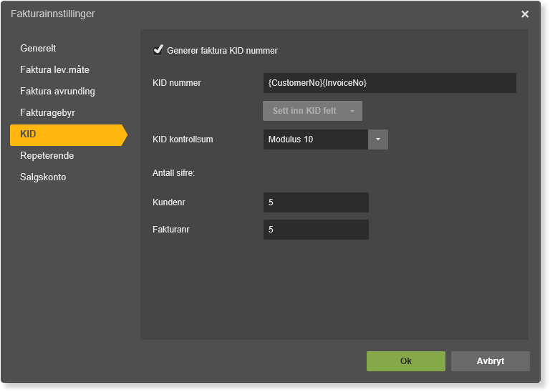Focus the Fakturanr digits field

[316, 230]
